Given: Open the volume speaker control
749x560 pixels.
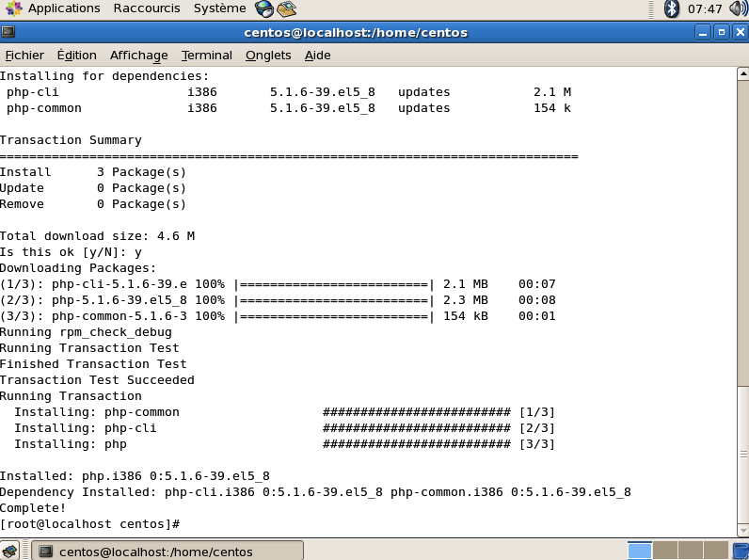Looking at the screenshot, I should pyautogui.click(x=739, y=8).
